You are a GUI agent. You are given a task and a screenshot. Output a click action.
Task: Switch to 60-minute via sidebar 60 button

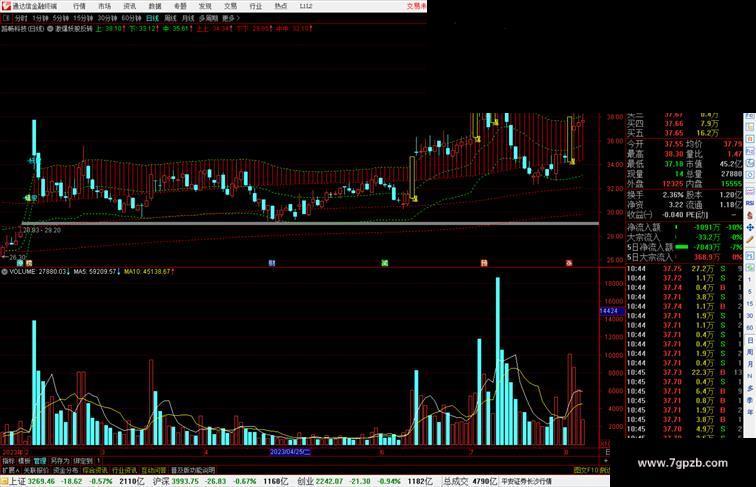(750, 328)
